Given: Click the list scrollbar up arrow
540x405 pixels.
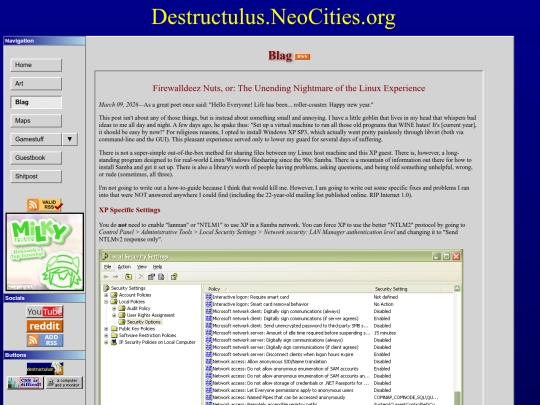Looking at the screenshot, I should click(x=457, y=288).
